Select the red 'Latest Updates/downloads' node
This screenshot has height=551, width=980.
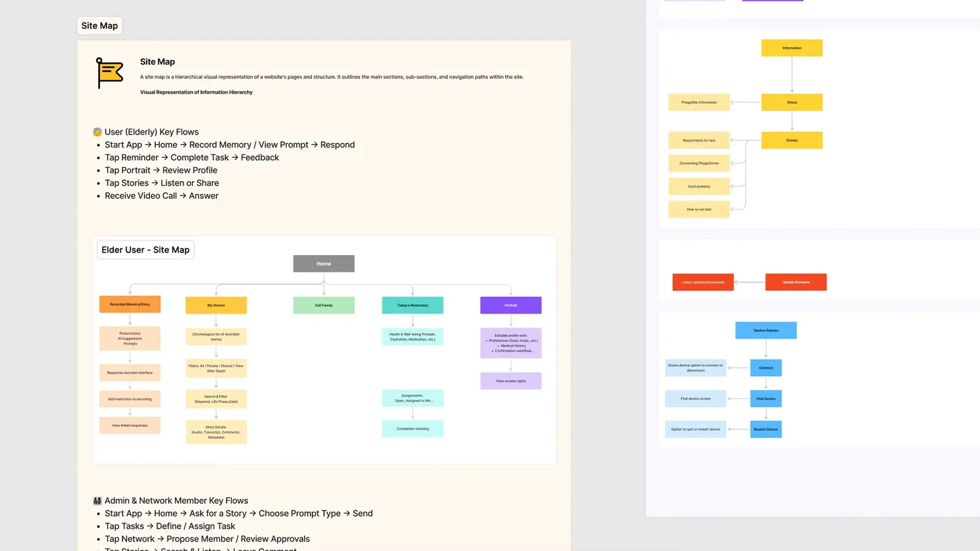point(703,282)
